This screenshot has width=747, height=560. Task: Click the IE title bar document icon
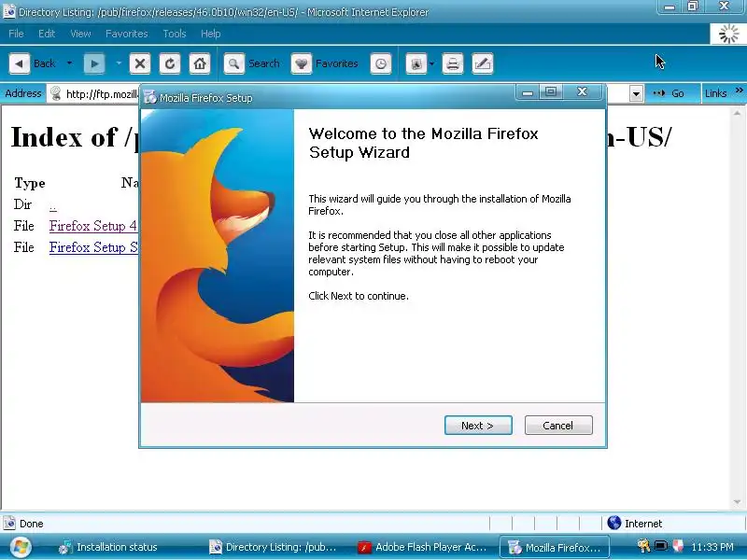pos(9,11)
